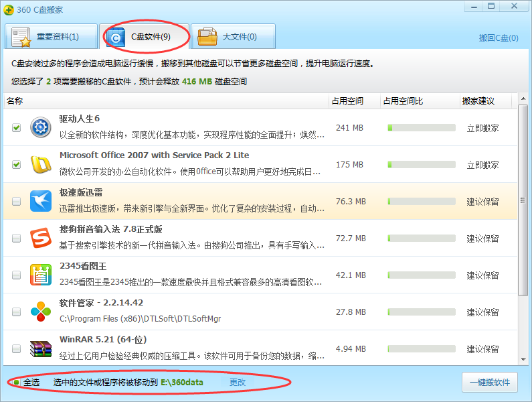
Task: Click the 一键搬软件 button
Action: pos(490,383)
